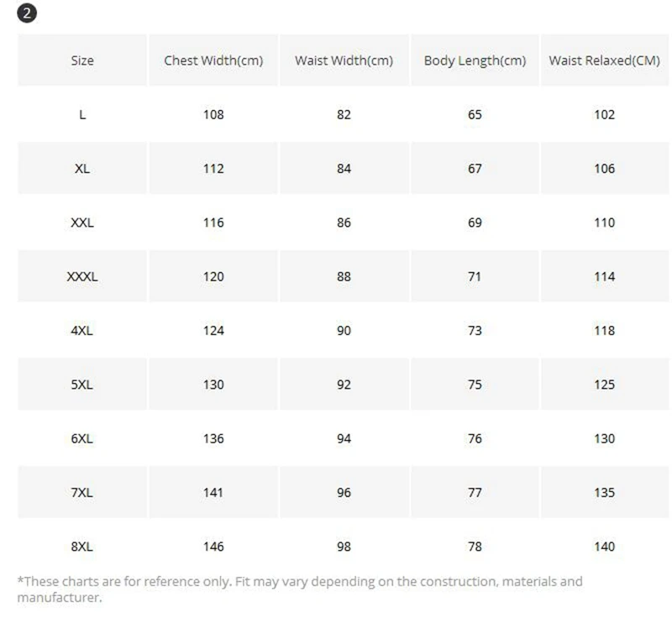This screenshot has height=618, width=672.
Task: Select the 4XL size row label
Action: click(81, 330)
